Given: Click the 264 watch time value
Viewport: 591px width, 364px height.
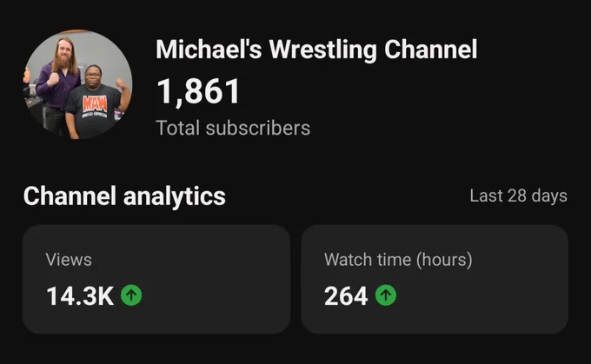Looking at the screenshot, I should coord(346,295).
